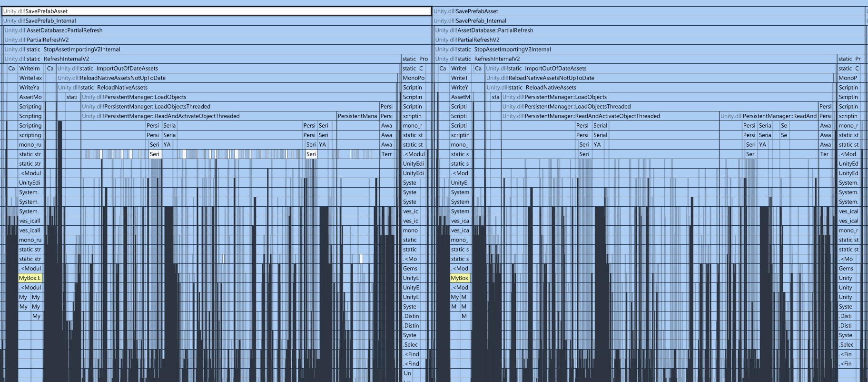Select the 'stati' frame
The height and width of the screenshot is (382, 868).
[x=72, y=97]
